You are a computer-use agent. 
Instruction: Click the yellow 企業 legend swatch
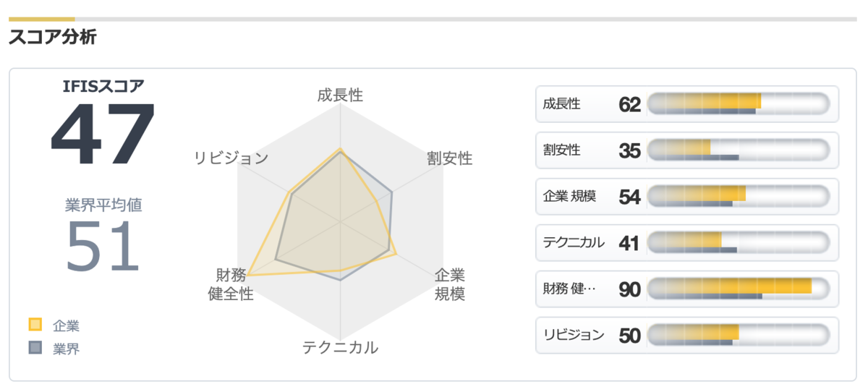pos(35,325)
